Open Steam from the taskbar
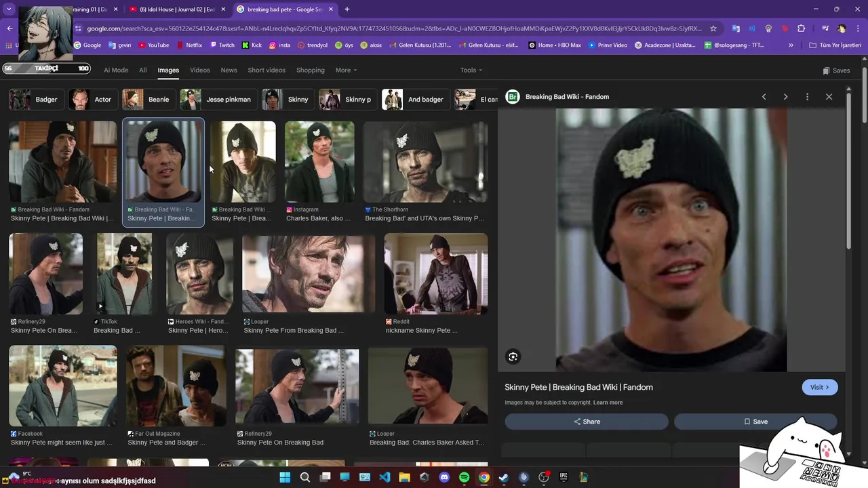This screenshot has width=868, height=488. pyautogui.click(x=503, y=477)
